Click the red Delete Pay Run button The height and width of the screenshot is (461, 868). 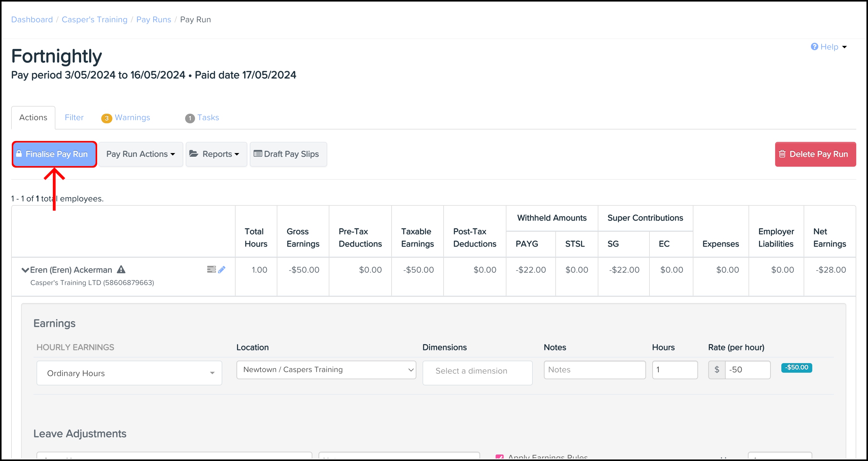tap(815, 154)
